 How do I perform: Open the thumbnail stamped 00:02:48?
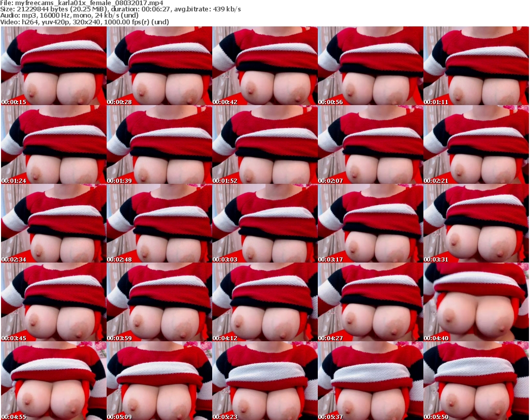159,223
